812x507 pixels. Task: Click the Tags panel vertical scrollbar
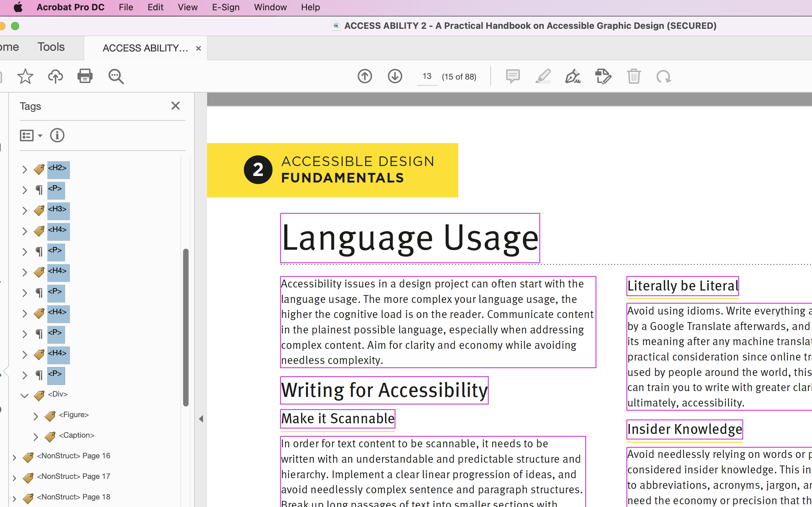point(186,327)
